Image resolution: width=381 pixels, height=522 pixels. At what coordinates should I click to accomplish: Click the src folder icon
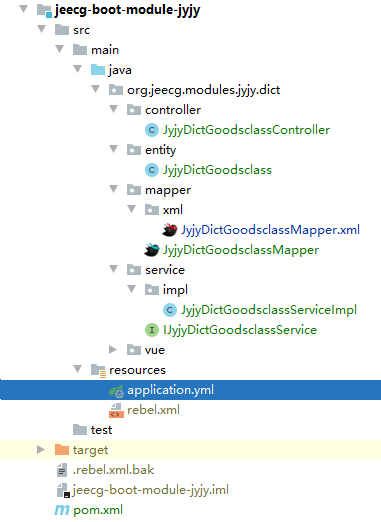(62, 30)
